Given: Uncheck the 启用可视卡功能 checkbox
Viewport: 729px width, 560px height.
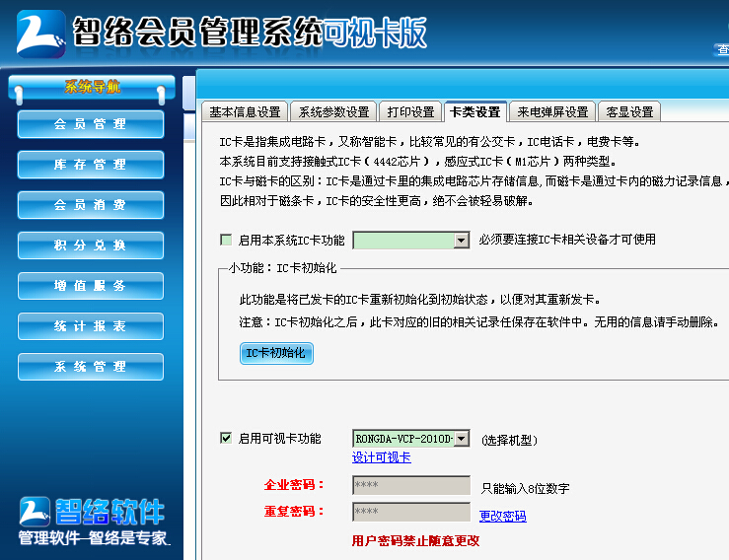Looking at the screenshot, I should (226, 439).
